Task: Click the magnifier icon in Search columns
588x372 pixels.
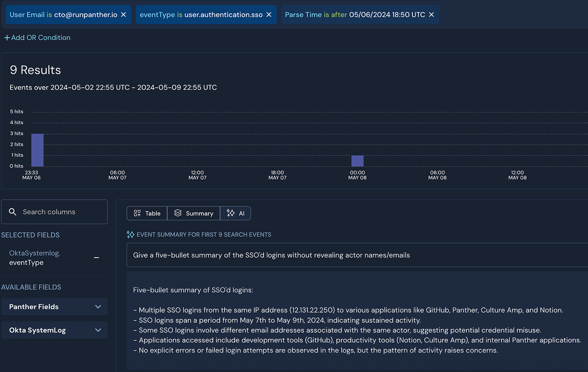Action: pyautogui.click(x=13, y=212)
